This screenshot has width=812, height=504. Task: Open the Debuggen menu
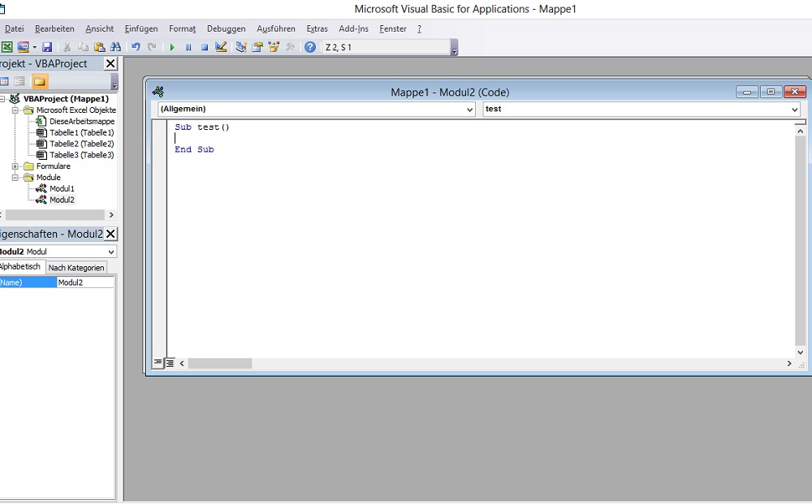[x=226, y=28]
